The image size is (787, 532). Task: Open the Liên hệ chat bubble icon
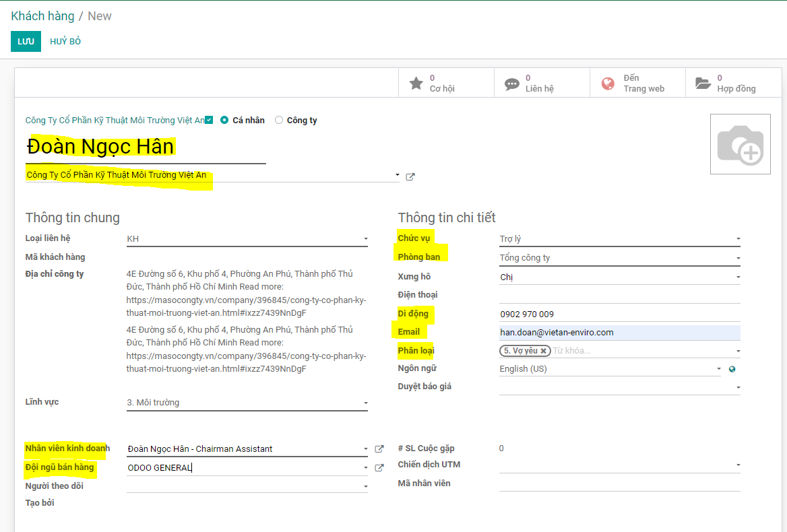[512, 84]
